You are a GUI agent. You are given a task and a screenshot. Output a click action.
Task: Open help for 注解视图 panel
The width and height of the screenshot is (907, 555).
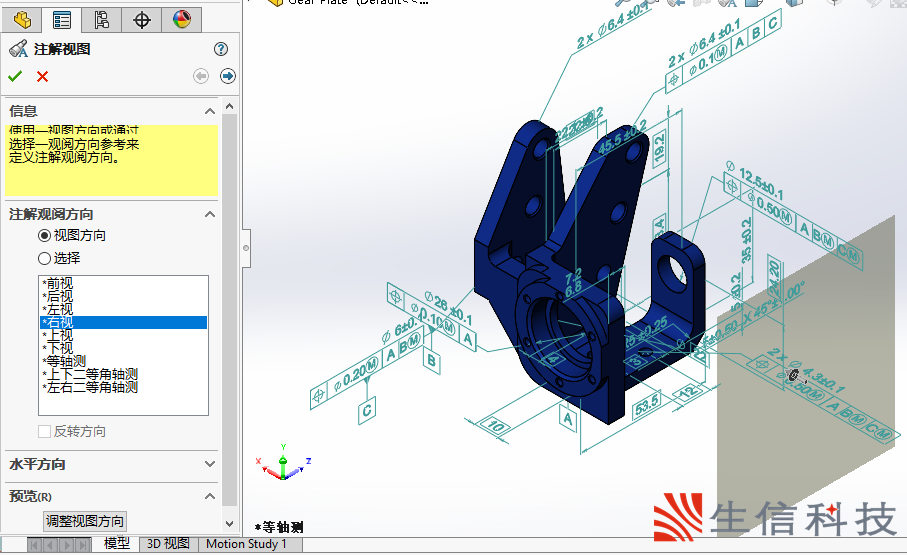[x=221, y=49]
